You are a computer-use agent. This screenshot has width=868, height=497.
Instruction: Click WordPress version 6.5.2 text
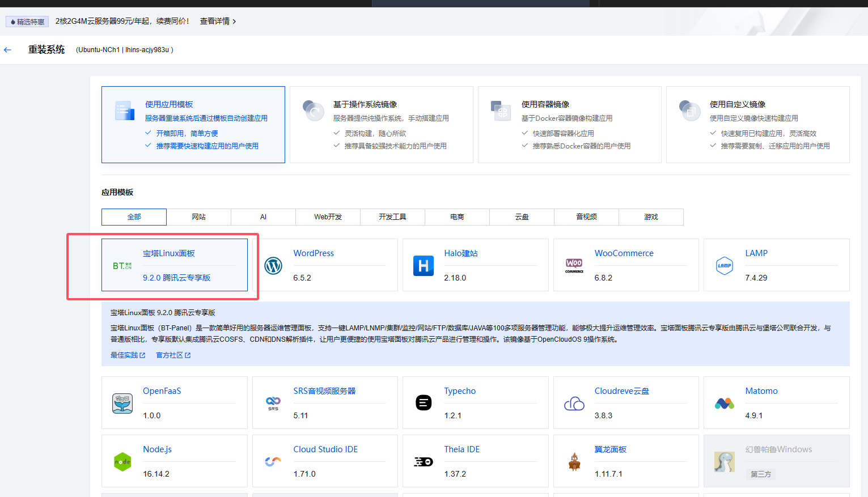pos(302,278)
